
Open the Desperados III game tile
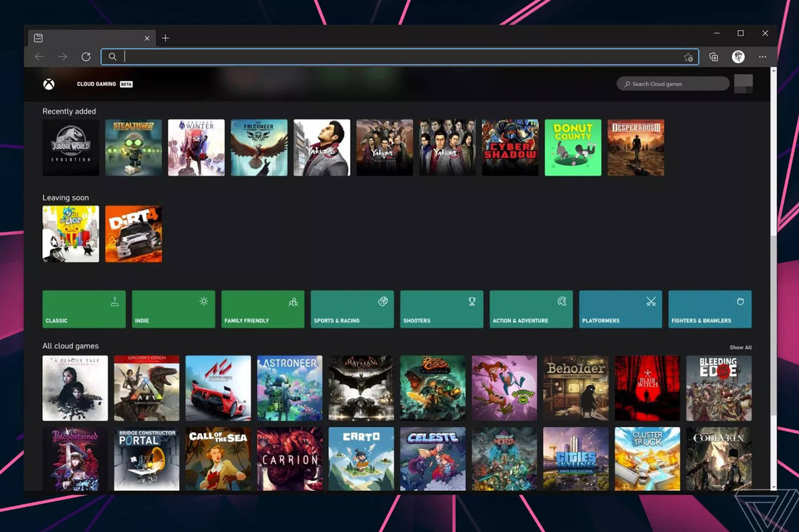pyautogui.click(x=636, y=147)
